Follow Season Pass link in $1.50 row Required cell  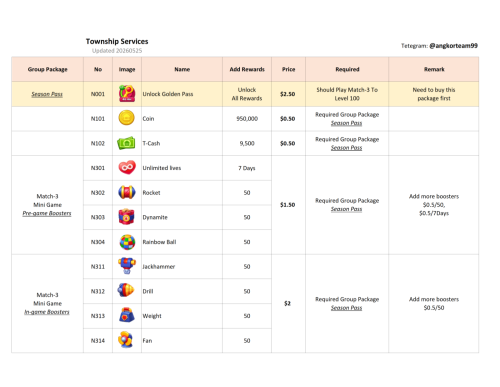pos(346,209)
